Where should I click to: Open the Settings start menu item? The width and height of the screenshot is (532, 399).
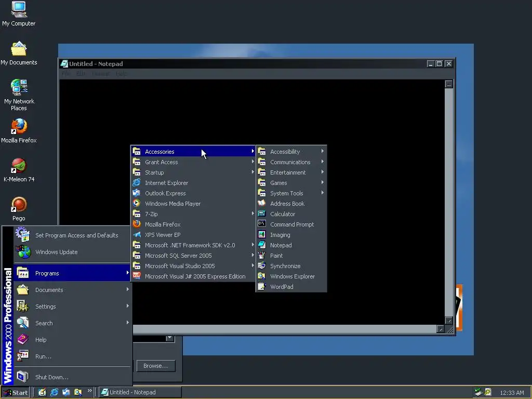[x=72, y=307]
